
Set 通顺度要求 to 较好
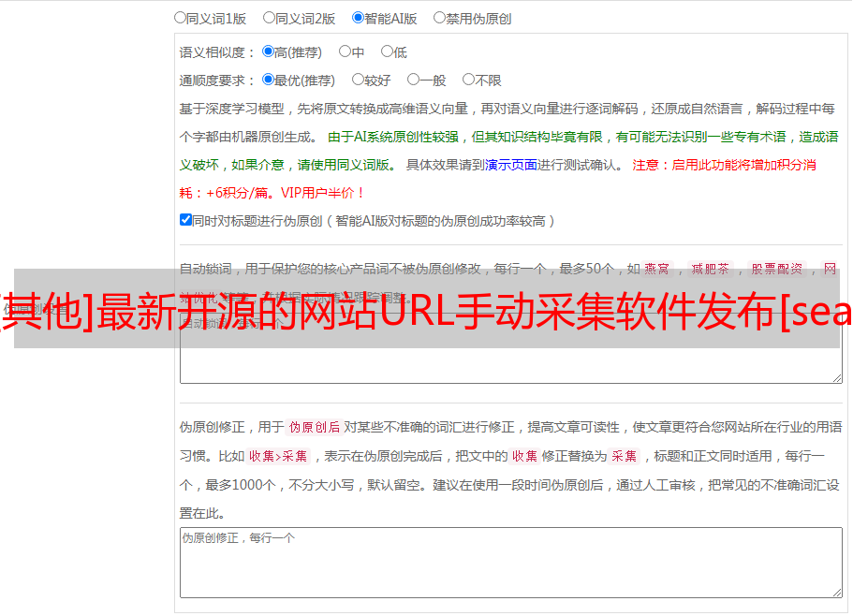coord(358,80)
